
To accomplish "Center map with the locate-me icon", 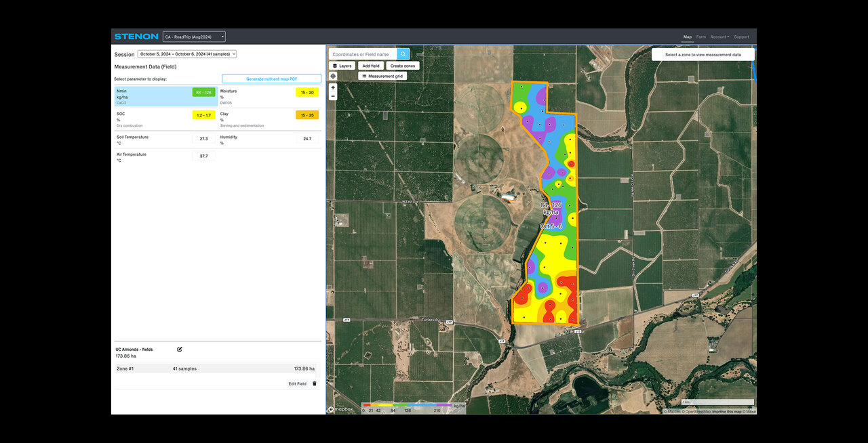I will pyautogui.click(x=333, y=76).
